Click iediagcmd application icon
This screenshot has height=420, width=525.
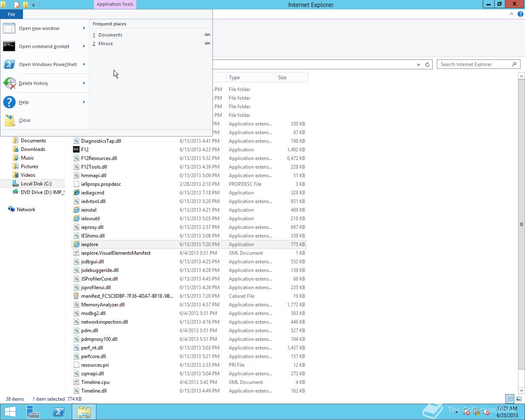pos(76,193)
